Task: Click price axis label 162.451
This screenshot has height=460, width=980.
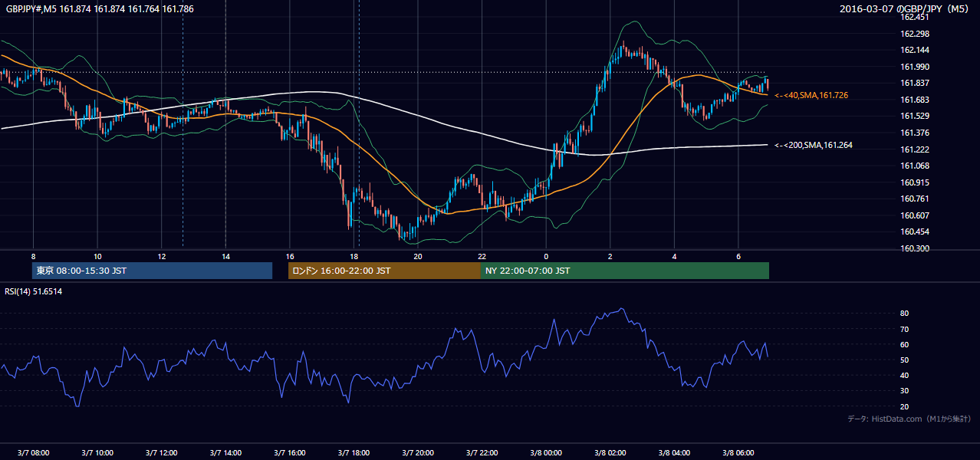Action: click(914, 17)
